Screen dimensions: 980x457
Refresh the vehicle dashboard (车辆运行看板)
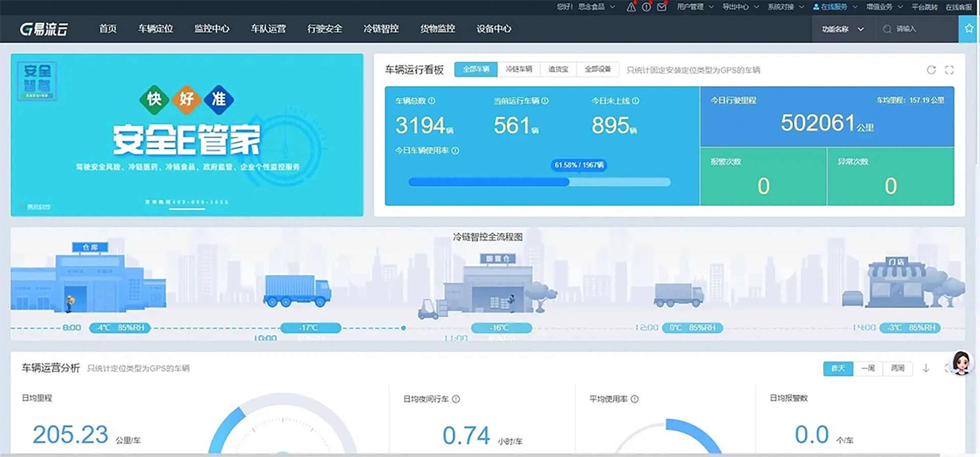(x=931, y=70)
